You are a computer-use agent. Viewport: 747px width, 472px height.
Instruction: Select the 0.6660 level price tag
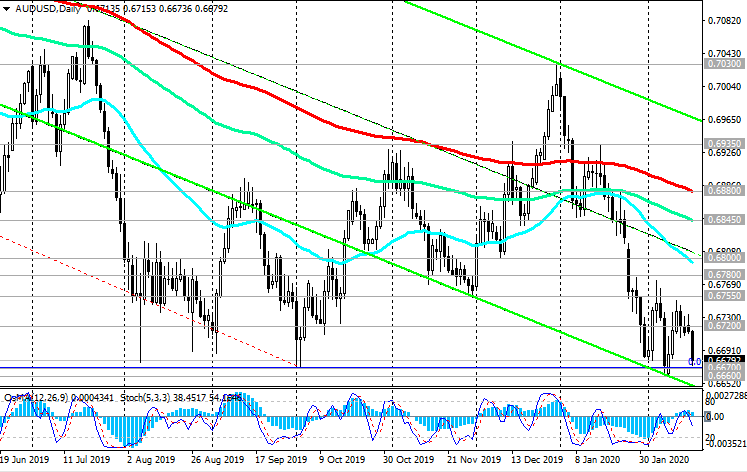tap(724, 376)
